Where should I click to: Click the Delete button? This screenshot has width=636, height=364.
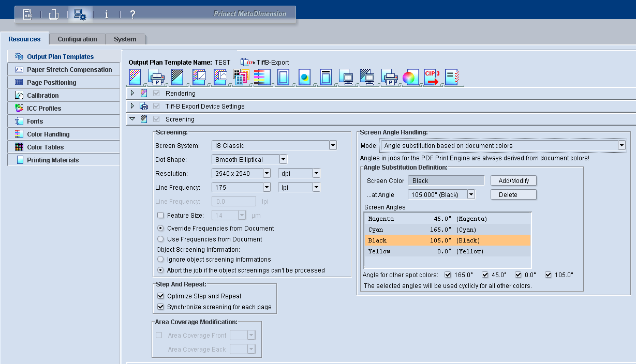tap(513, 194)
